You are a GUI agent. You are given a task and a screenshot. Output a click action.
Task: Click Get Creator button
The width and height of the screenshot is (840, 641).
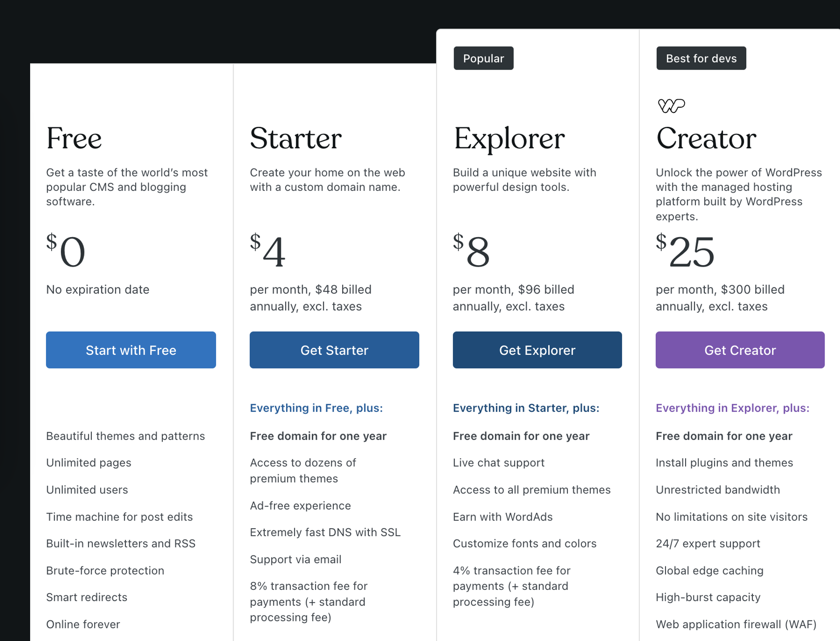(740, 350)
